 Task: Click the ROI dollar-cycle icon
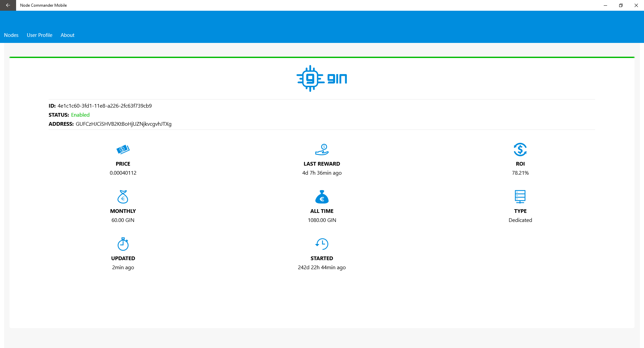click(520, 150)
